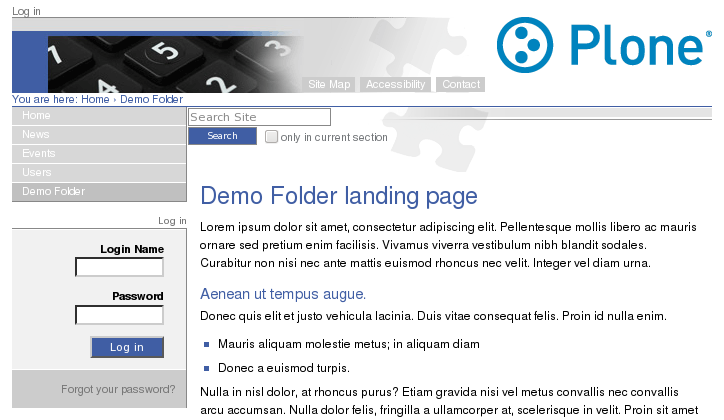Open the Contact page
Viewport: 724px width, 420px height.
(461, 84)
